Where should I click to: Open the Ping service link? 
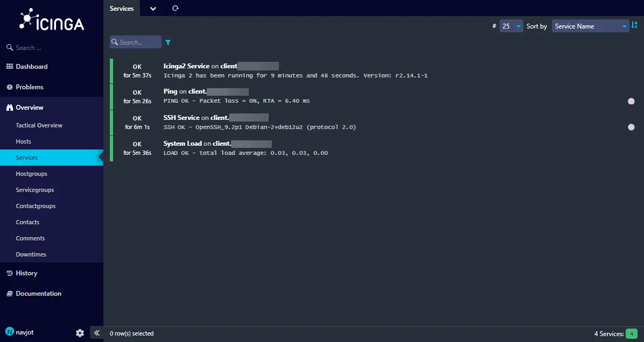(x=171, y=91)
